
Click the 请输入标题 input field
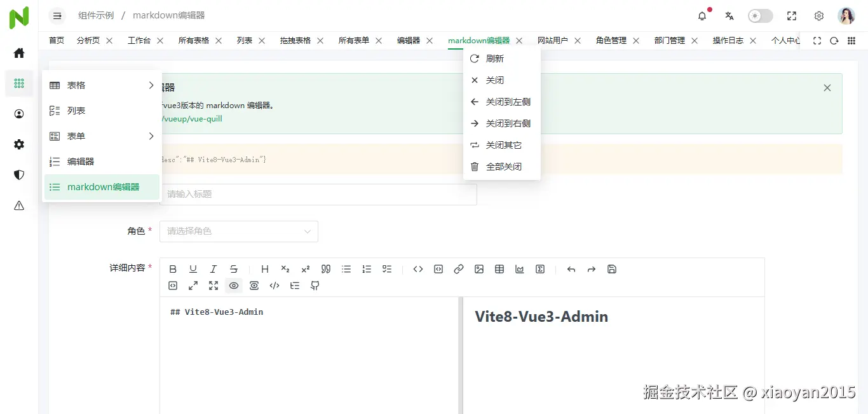click(318, 194)
